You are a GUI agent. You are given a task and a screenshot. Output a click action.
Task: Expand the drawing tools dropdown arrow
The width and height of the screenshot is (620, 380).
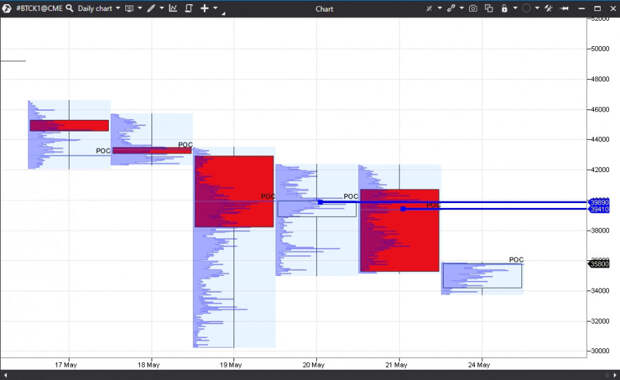162,8
